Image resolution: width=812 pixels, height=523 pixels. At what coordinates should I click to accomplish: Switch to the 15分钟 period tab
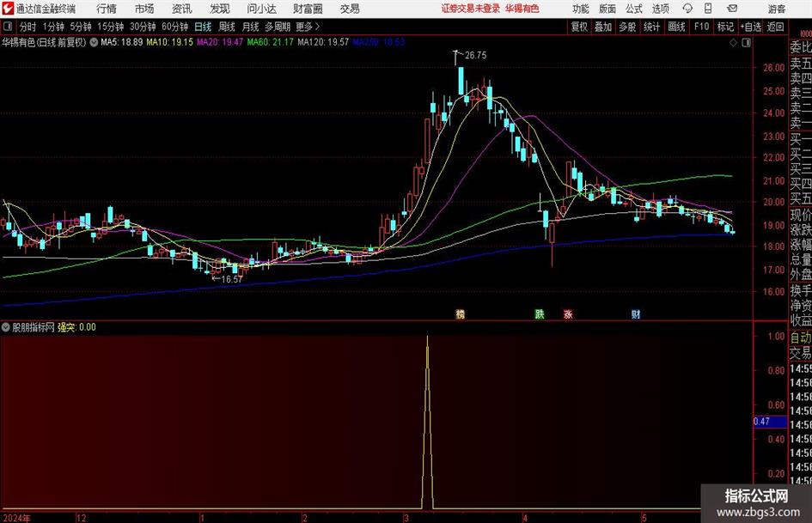pos(110,27)
